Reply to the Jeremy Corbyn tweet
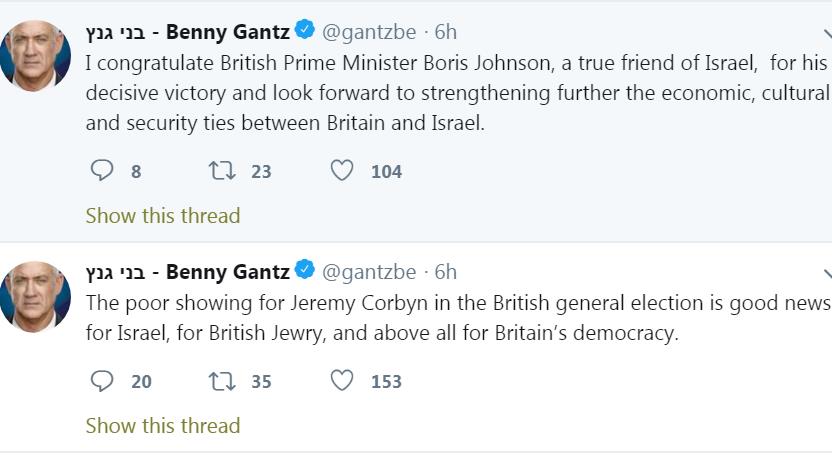The image size is (832, 468). 102,381
